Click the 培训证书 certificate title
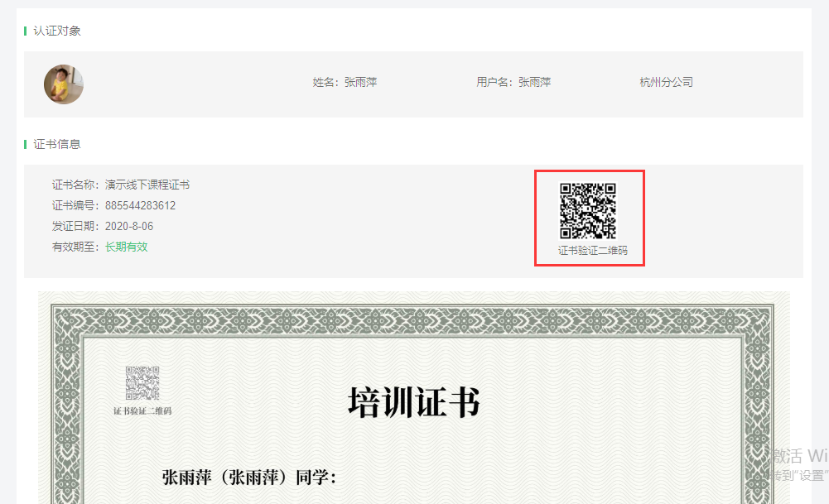The width and height of the screenshot is (829, 504). tap(413, 404)
